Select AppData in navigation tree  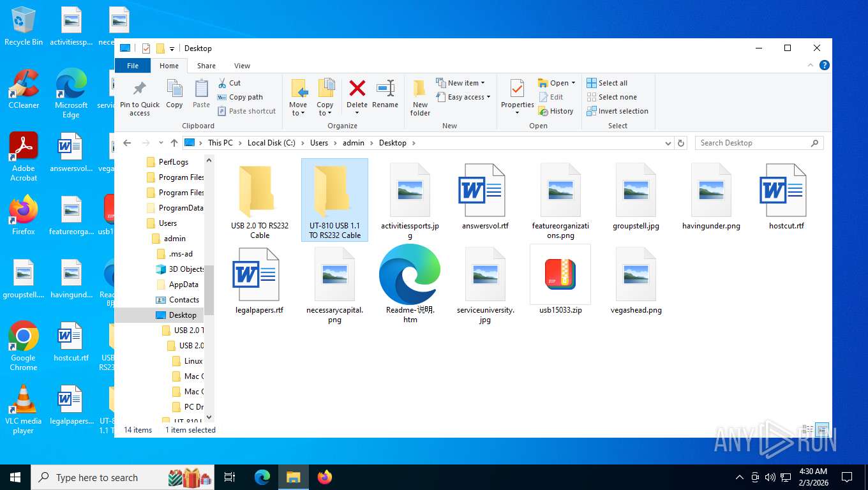[x=183, y=285]
